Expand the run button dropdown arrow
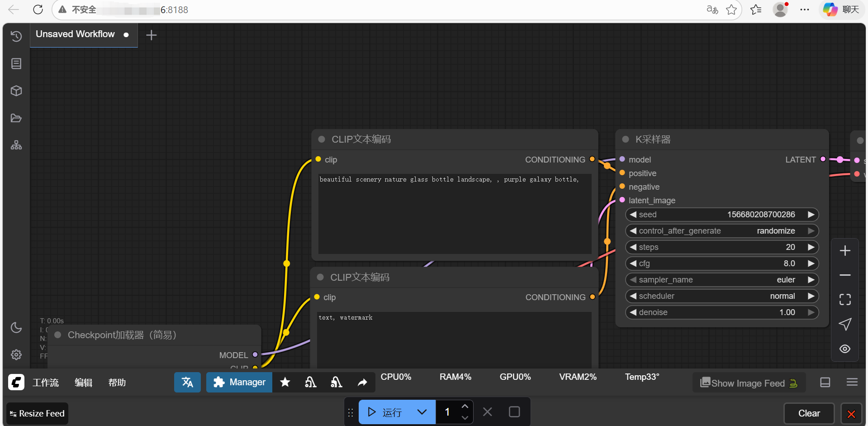 422,412
